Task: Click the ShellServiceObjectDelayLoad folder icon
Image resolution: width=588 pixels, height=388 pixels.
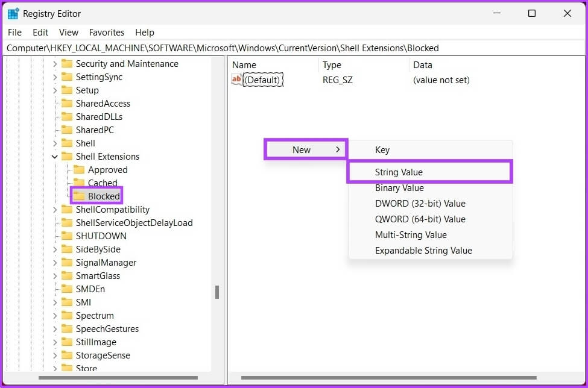Action: coord(67,222)
